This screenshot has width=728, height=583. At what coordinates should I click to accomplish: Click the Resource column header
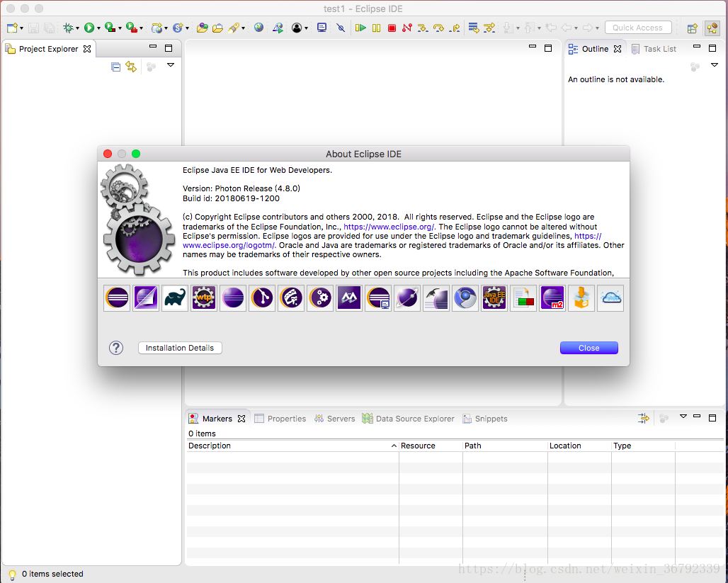(431, 446)
